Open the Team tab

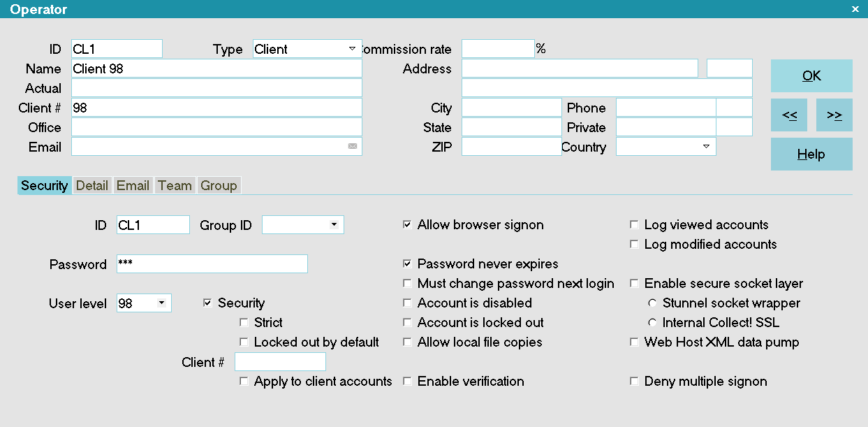[x=175, y=185]
